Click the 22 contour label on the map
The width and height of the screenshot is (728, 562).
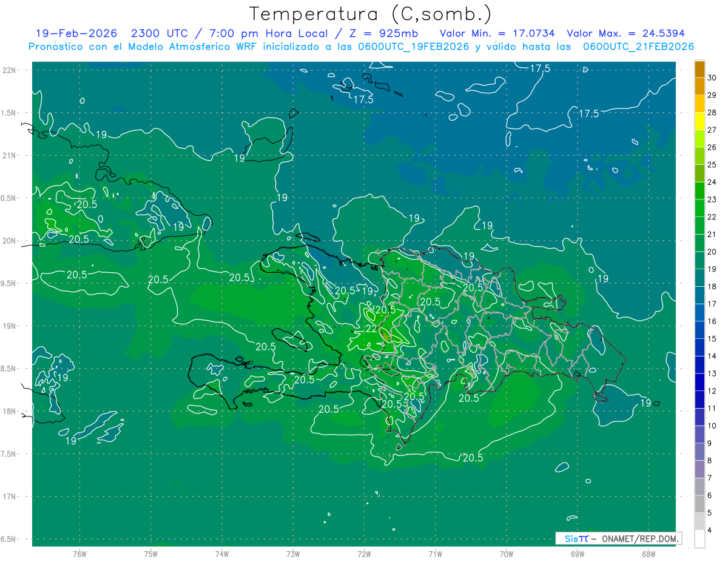point(371,329)
